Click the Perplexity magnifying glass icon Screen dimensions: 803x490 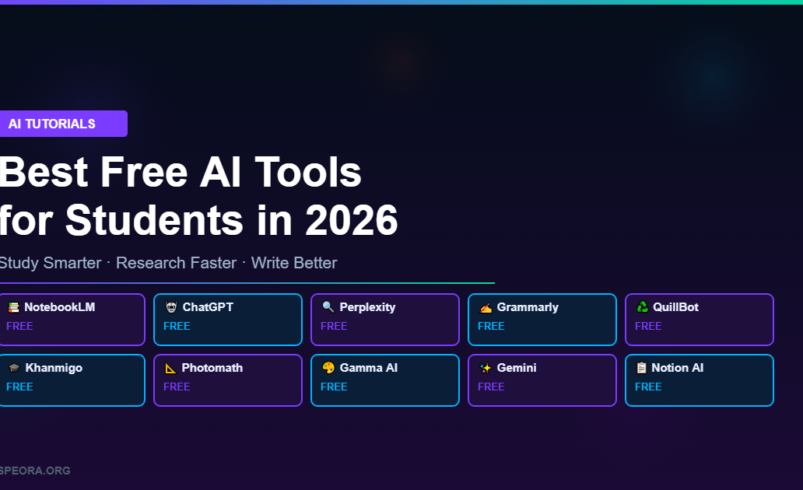coord(328,307)
